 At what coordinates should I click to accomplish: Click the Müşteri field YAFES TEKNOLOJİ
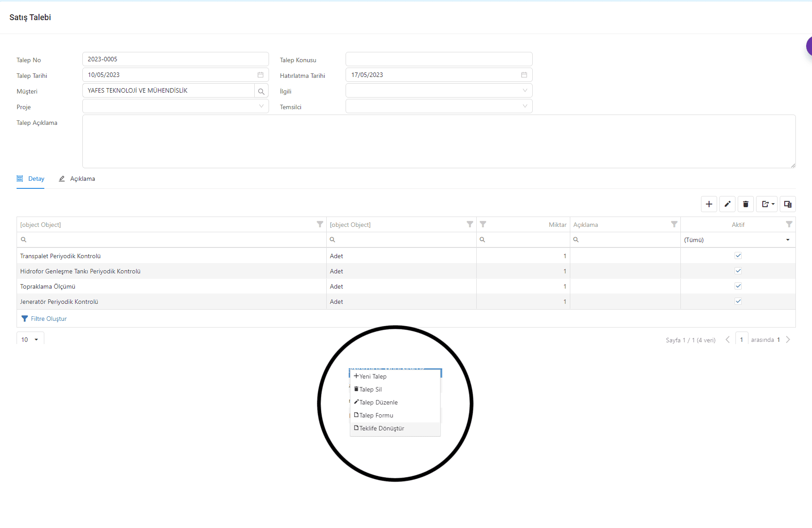168,90
